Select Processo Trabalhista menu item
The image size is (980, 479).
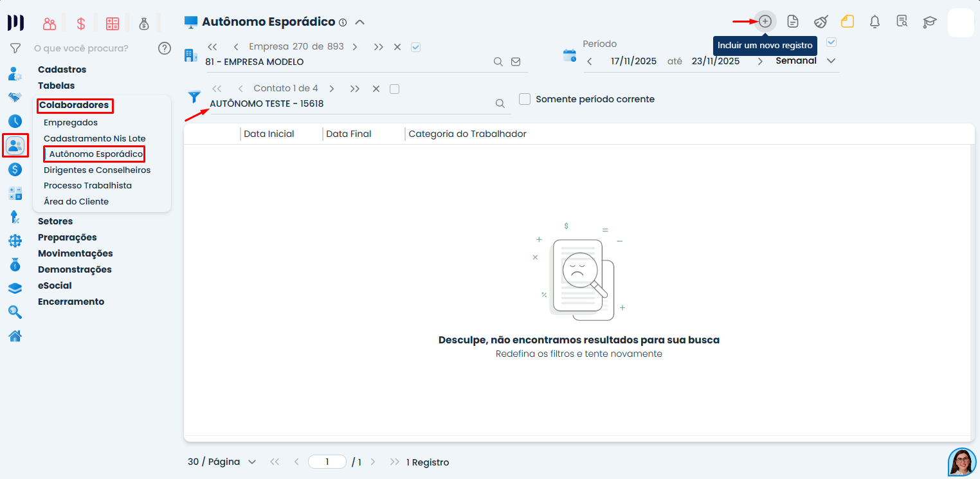click(x=87, y=185)
